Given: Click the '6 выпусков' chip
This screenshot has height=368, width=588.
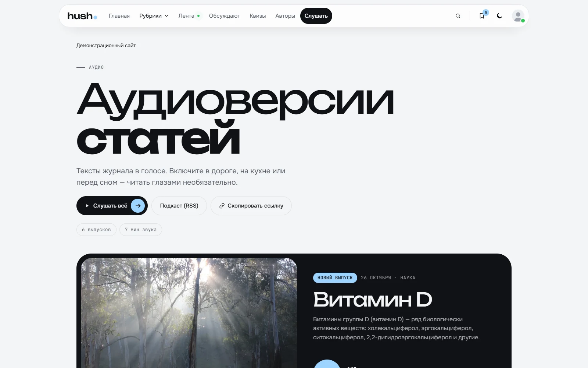Looking at the screenshot, I should 96,230.
